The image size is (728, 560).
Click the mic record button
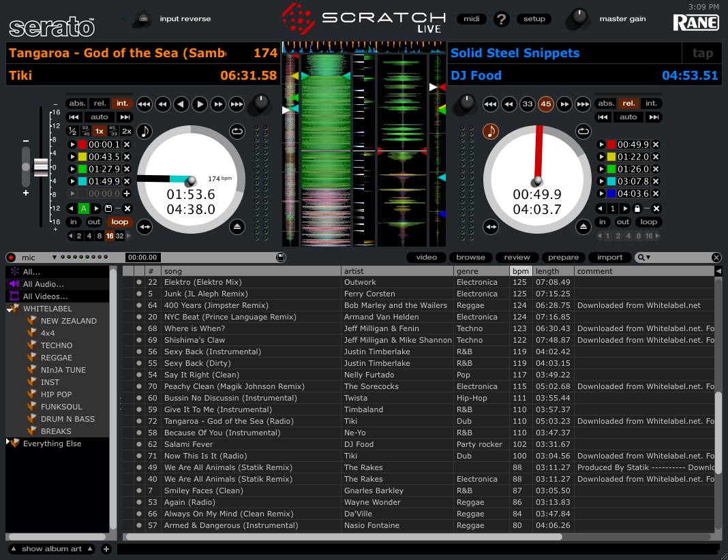pos(11,258)
